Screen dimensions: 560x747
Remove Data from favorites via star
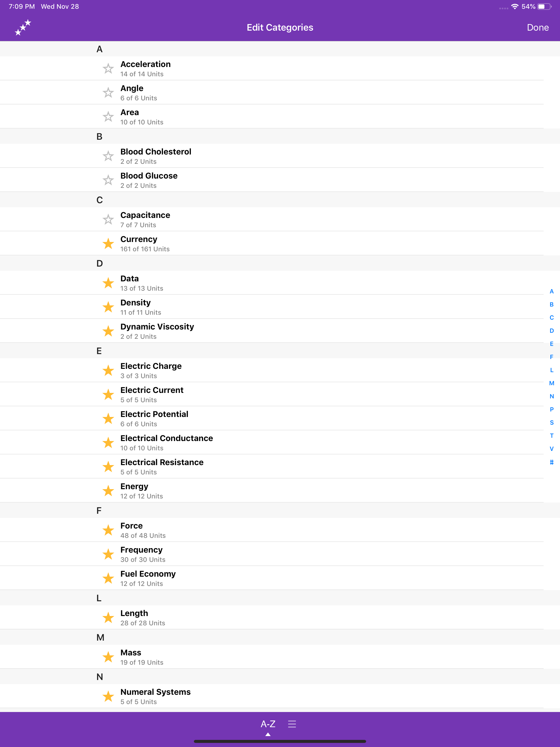pyautogui.click(x=108, y=283)
